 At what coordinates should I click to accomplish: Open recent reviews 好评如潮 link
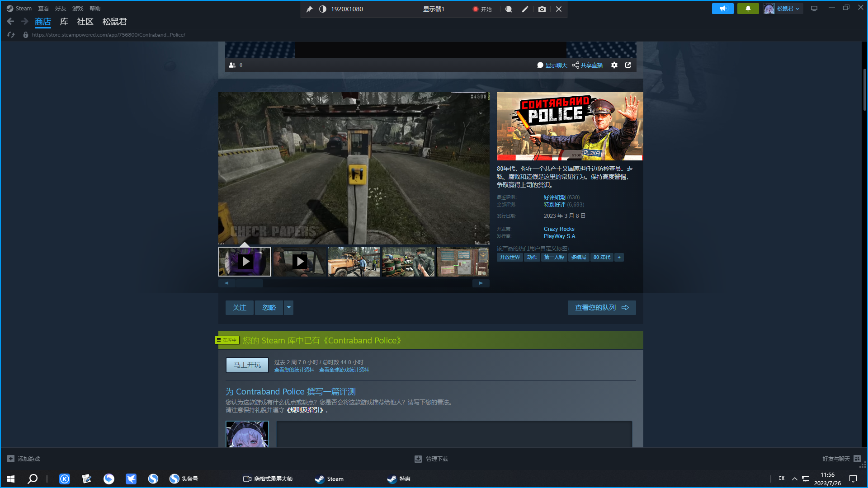(554, 197)
